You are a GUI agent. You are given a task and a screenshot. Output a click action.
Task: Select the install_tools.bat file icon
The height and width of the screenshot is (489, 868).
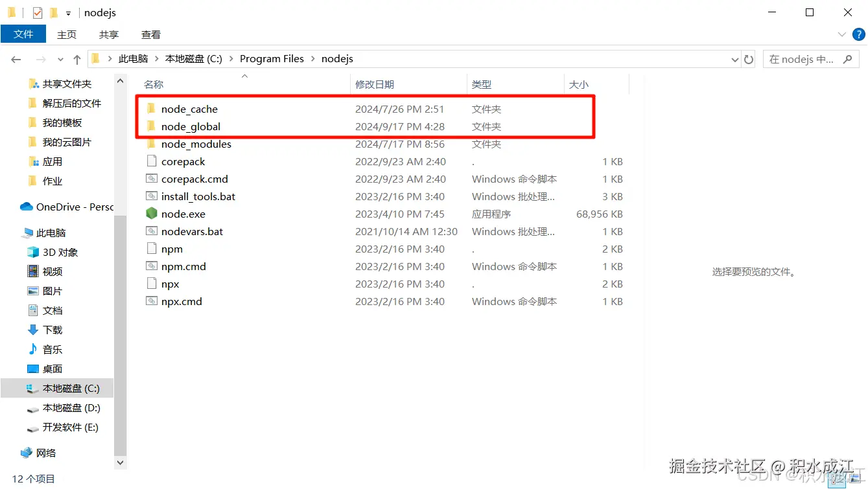tap(151, 196)
